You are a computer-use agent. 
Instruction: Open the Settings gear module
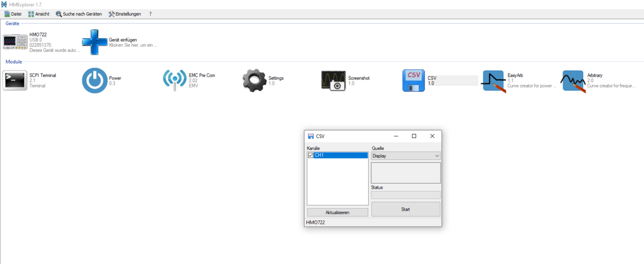pos(254,80)
